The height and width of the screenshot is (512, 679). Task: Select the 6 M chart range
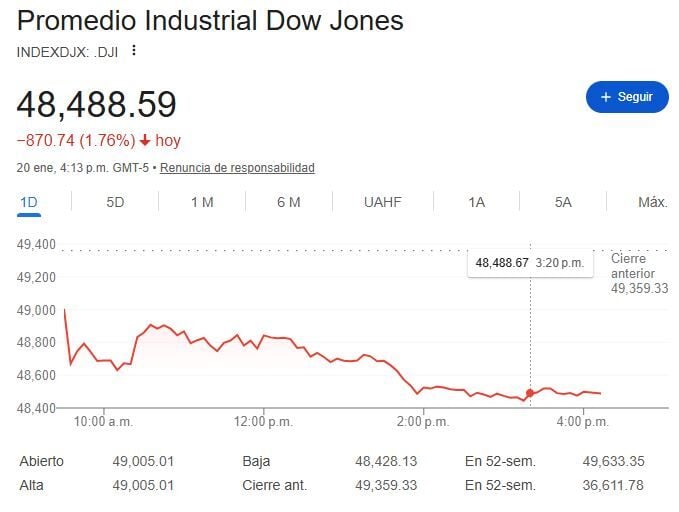[x=289, y=202]
